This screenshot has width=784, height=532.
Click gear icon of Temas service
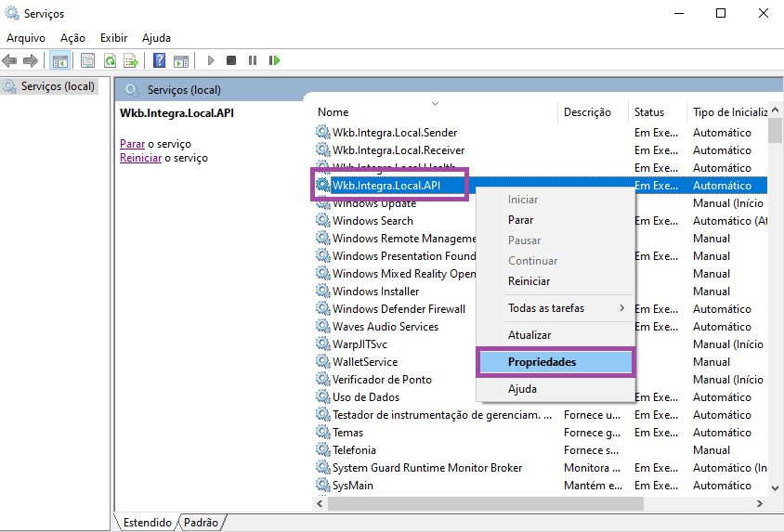[323, 432]
